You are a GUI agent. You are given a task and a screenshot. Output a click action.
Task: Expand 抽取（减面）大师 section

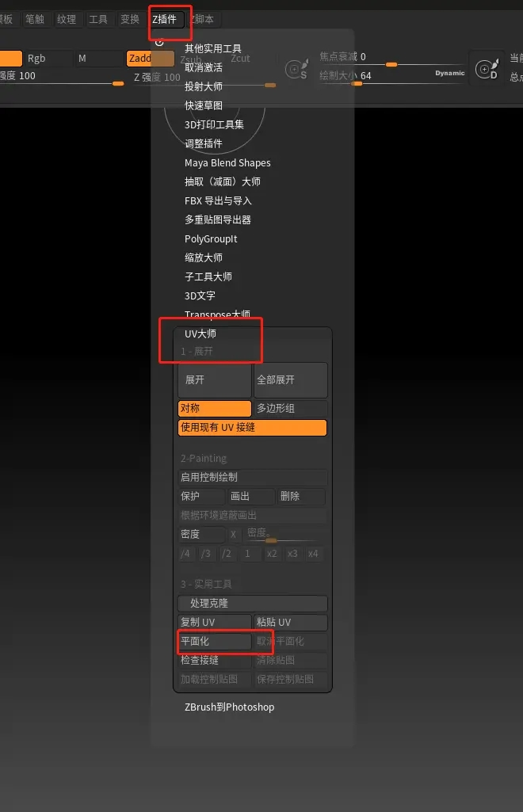tap(223, 181)
